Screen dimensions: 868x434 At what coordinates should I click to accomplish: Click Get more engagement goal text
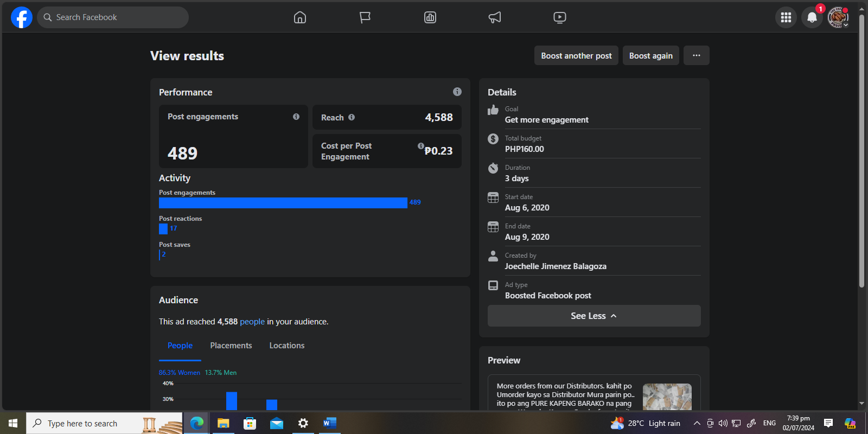(x=547, y=120)
